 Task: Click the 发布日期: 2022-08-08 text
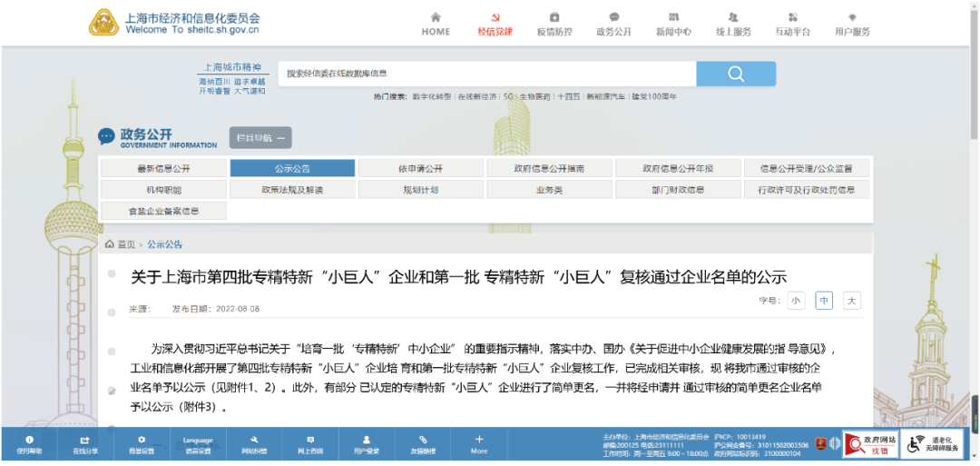click(x=216, y=309)
